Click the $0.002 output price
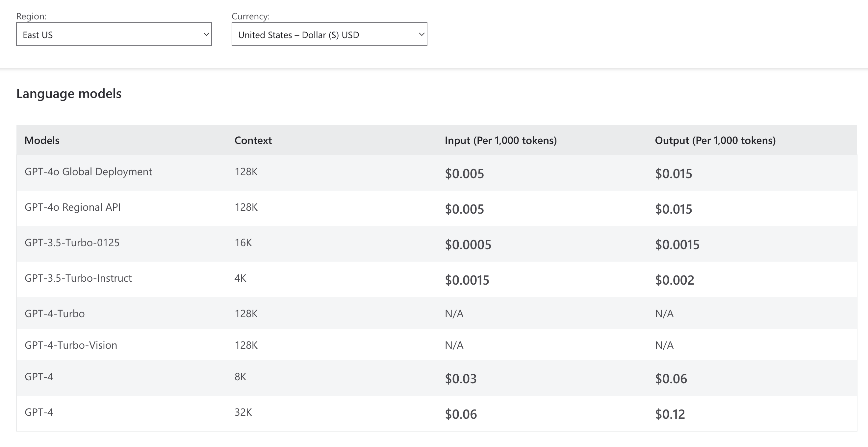The image size is (868, 447). click(675, 280)
